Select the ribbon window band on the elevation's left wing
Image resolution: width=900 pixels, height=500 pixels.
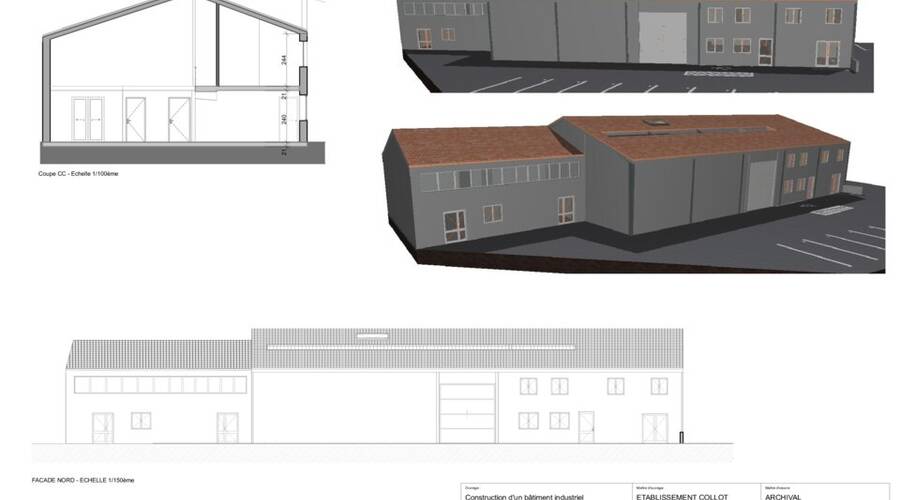pyautogui.click(x=160, y=385)
